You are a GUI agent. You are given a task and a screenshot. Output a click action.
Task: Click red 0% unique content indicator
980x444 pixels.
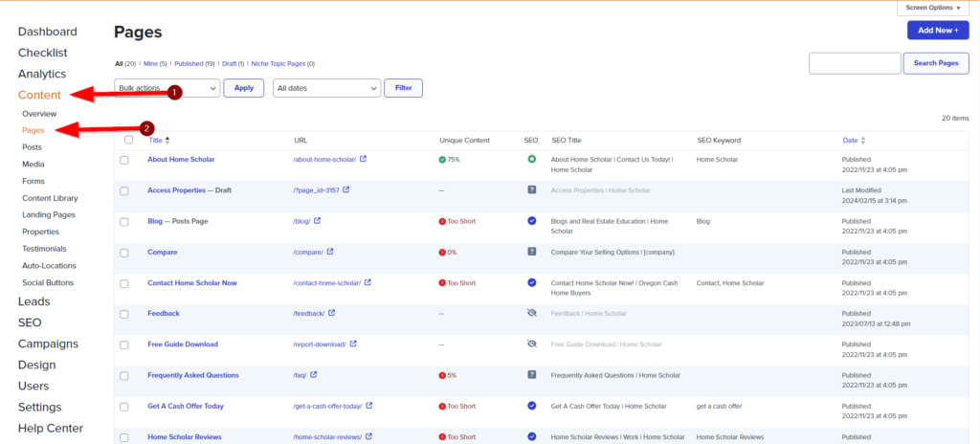pos(448,252)
